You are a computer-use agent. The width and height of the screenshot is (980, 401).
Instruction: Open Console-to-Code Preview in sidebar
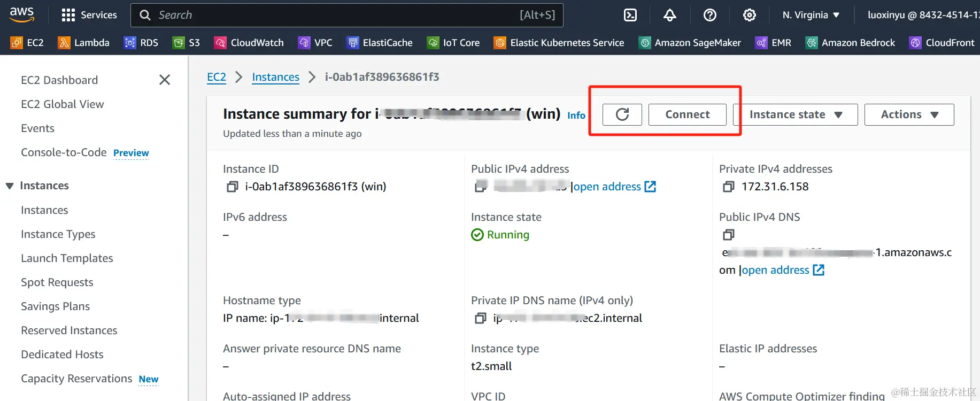[x=85, y=152]
